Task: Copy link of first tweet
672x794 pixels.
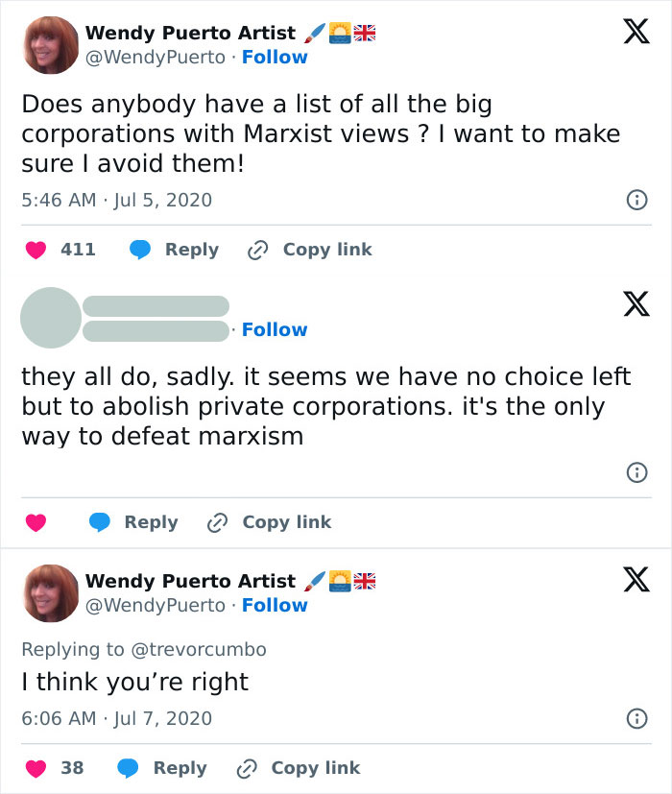Action: [309, 250]
